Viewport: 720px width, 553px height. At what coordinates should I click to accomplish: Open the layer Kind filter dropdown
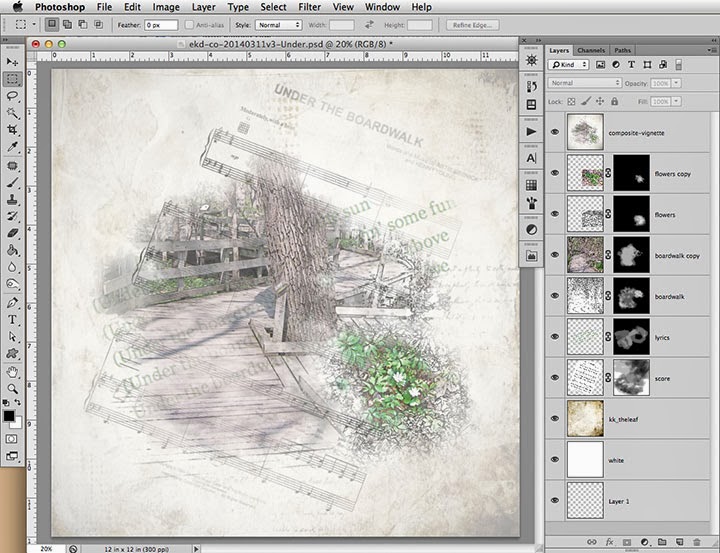click(x=568, y=65)
